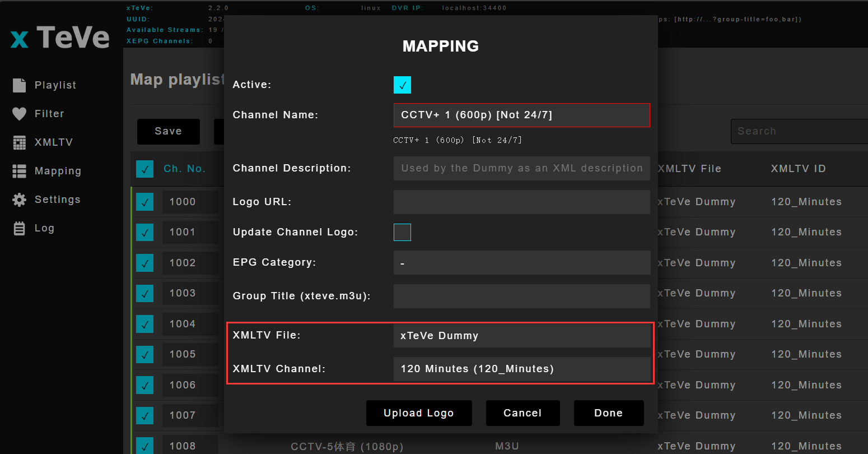This screenshot has height=454, width=868.
Task: Cancel the mapping dialog
Action: click(x=522, y=413)
